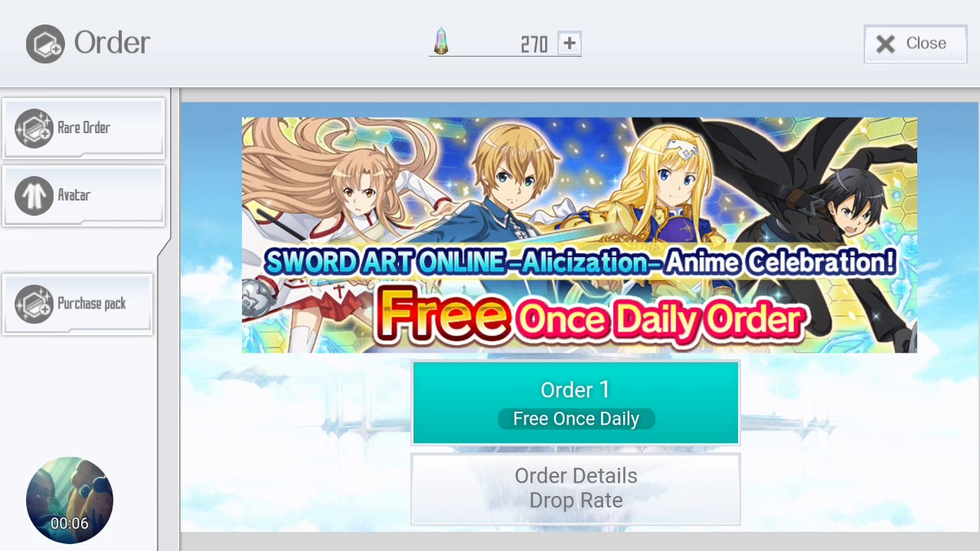Select the Avatar coat icon
Image resolution: width=980 pixels, height=551 pixels.
tap(34, 196)
